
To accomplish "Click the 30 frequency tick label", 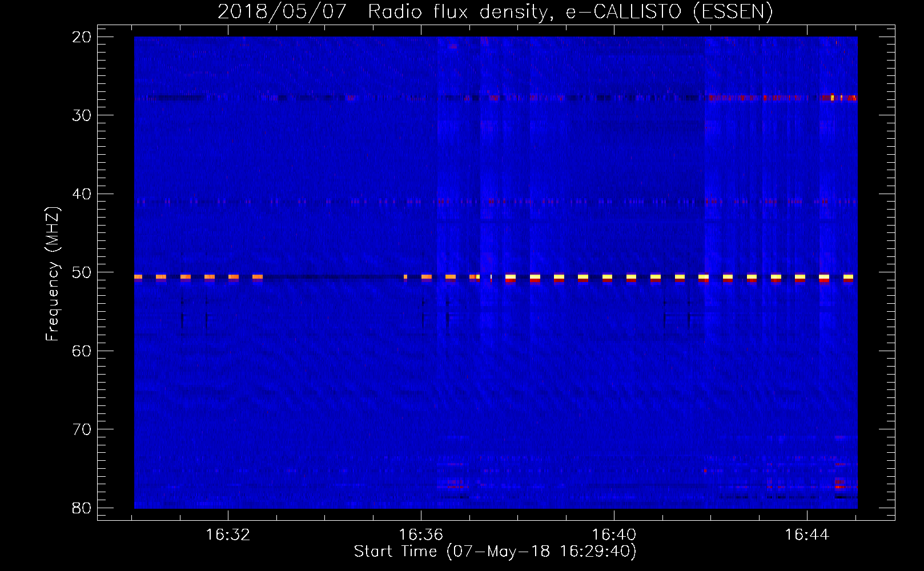I will tap(82, 115).
